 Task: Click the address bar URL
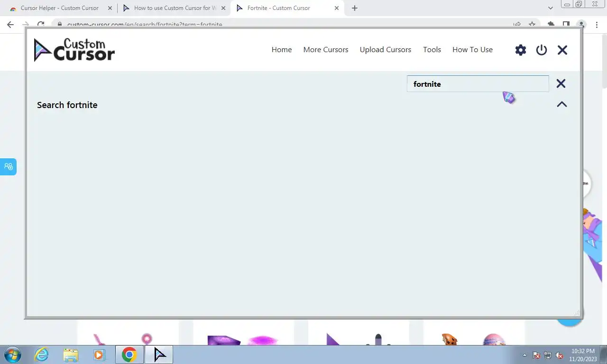point(145,24)
